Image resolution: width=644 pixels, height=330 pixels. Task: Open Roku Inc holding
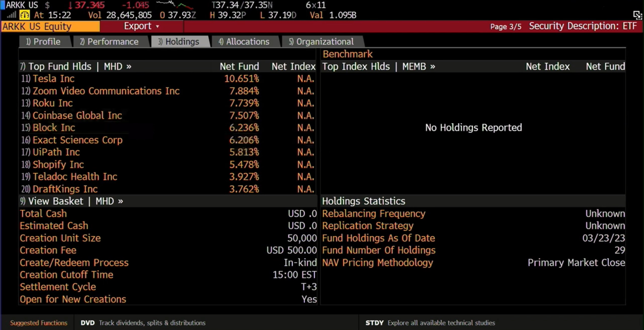point(53,103)
